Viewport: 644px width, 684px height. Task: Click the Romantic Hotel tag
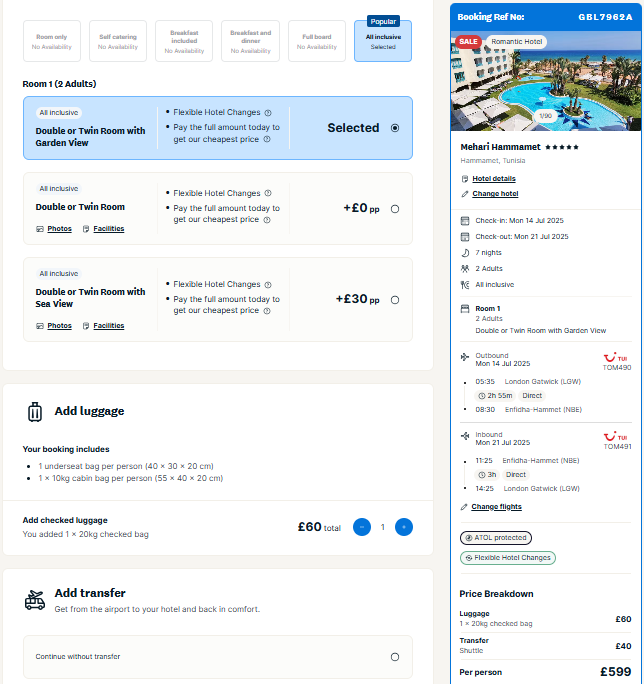[517, 41]
